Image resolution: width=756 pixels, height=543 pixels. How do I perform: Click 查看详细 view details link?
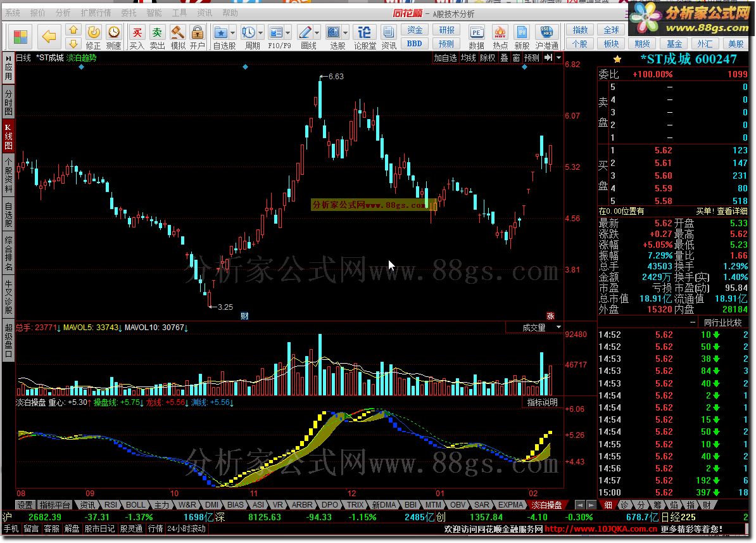(x=732, y=211)
